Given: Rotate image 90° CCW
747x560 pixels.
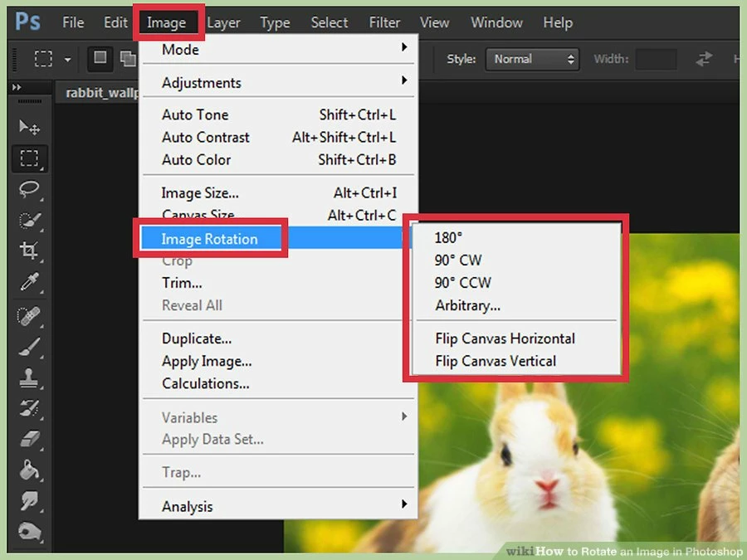Looking at the screenshot, I should 517,282.
